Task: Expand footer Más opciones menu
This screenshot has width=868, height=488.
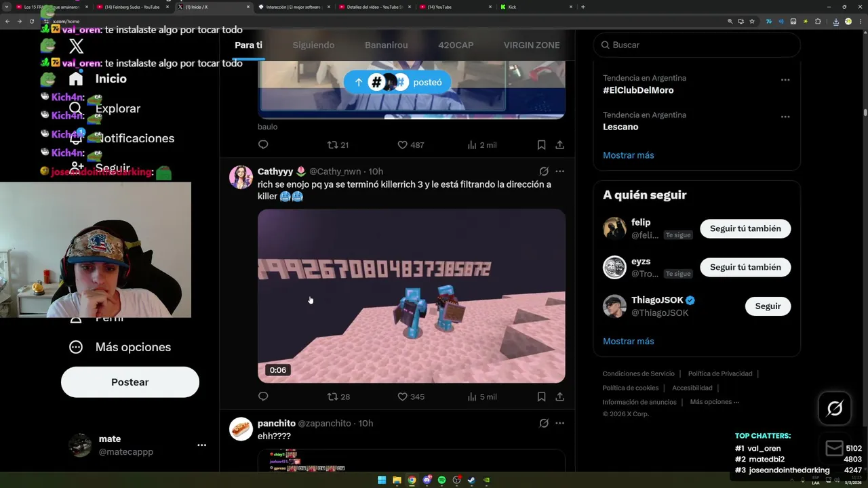Action: point(715,402)
